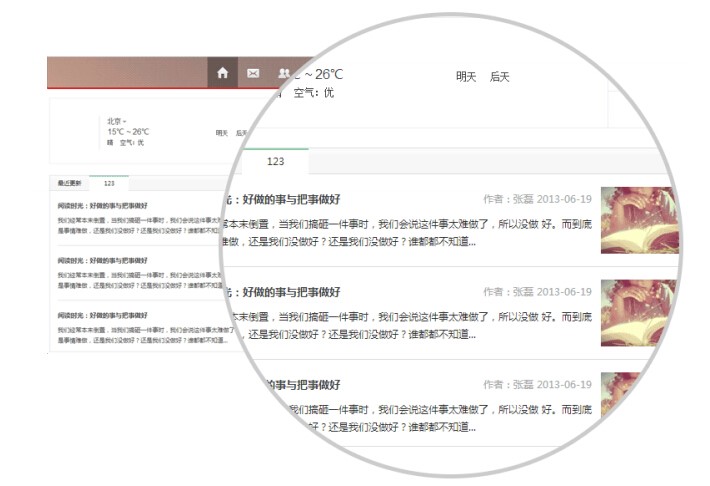Click the home icon in navigation bar
The width and height of the screenshot is (710, 486).
click(x=222, y=73)
